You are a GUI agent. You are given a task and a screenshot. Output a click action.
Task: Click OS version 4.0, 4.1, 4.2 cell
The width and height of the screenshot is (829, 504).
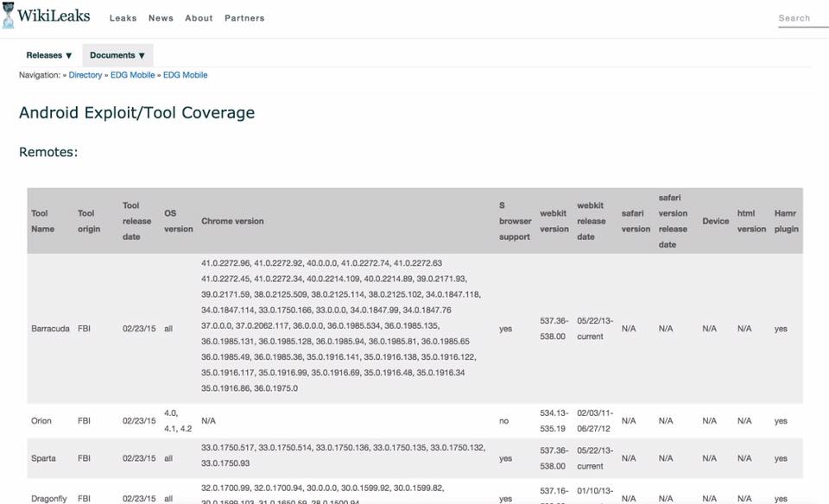178,421
